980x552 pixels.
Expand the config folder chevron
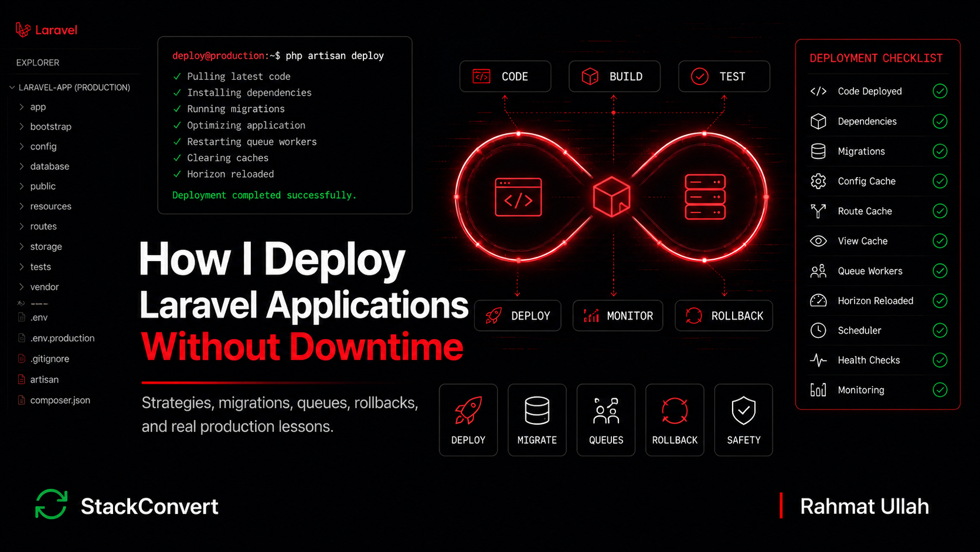click(22, 146)
